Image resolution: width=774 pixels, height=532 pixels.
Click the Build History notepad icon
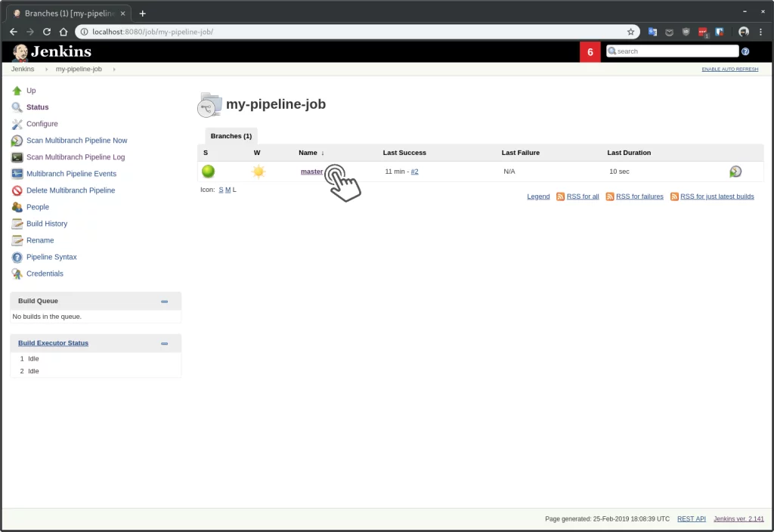tap(17, 224)
